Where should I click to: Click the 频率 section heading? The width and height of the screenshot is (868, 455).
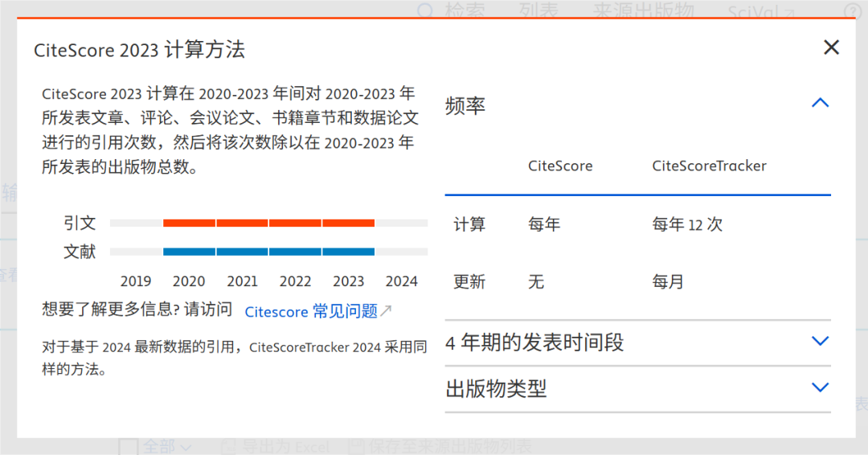465,105
